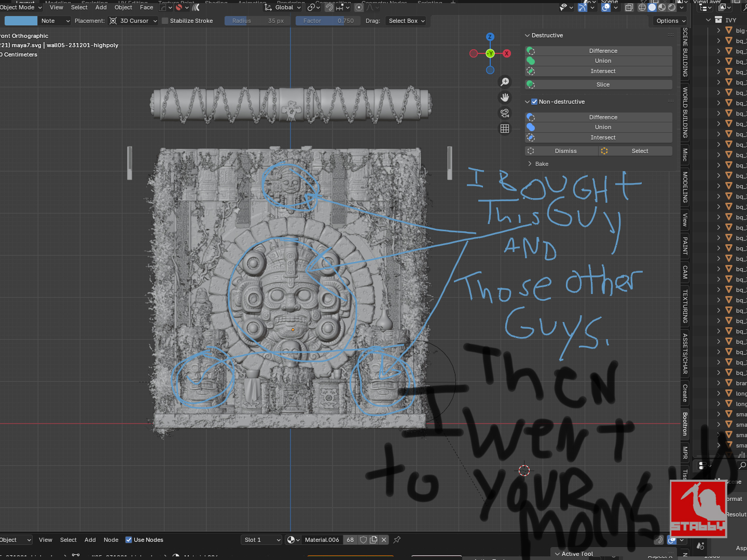Viewport: 747px width, 560px height.
Task: Open the Slot 1 material slot dropdown
Action: [262, 540]
